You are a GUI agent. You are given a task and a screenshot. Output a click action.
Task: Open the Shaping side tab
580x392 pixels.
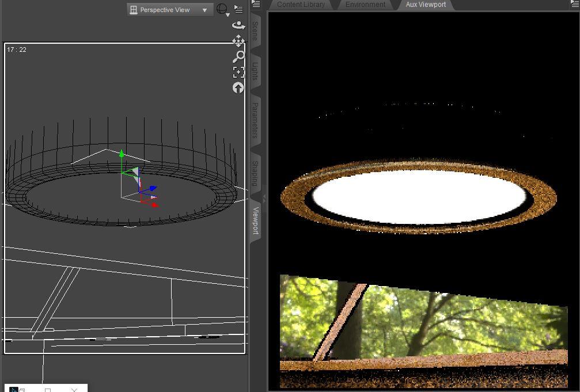coord(255,173)
